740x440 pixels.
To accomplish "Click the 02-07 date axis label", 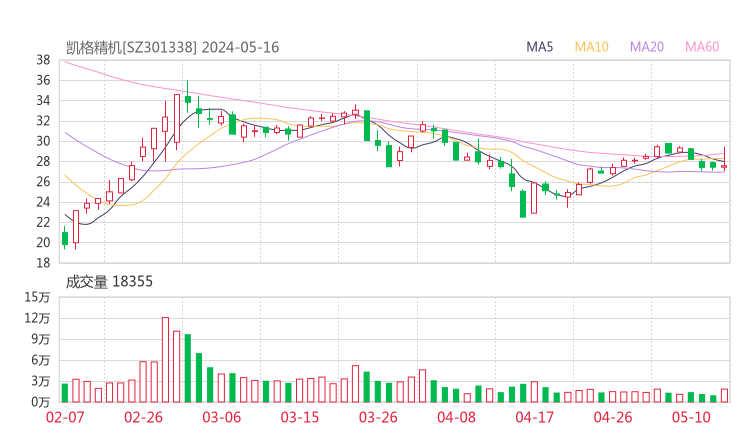I will click(x=65, y=417).
